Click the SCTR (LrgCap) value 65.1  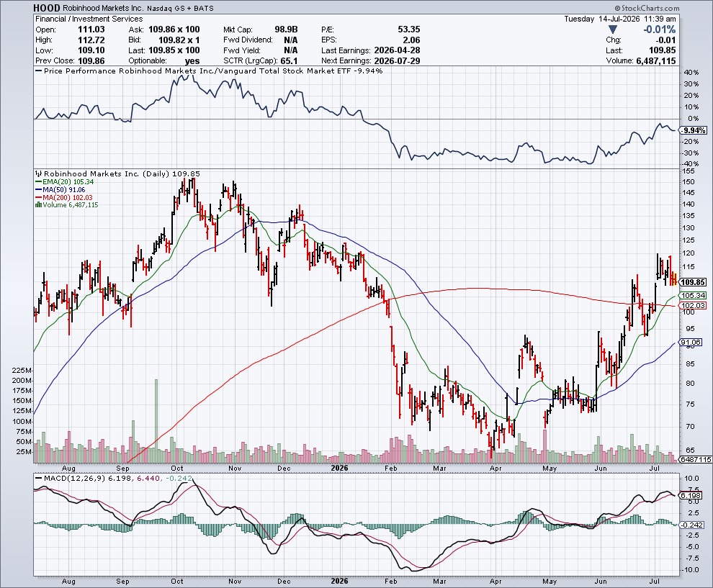click(x=290, y=61)
